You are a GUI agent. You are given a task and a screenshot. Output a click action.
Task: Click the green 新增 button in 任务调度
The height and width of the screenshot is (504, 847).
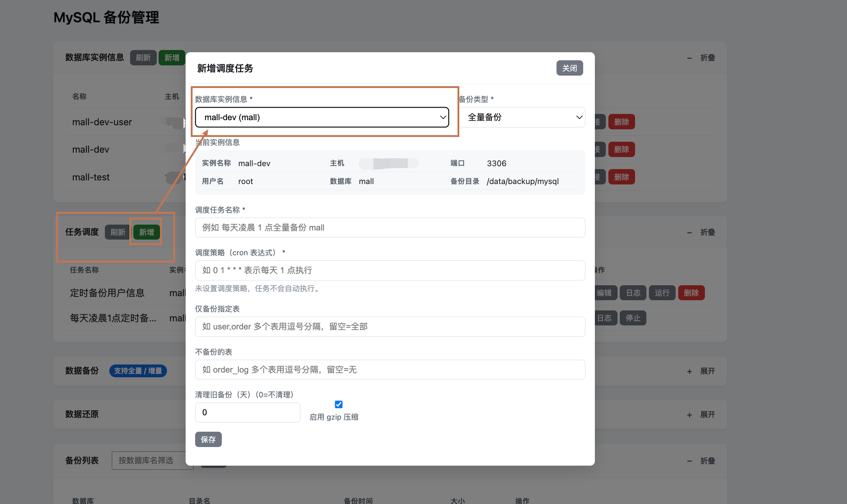point(147,232)
